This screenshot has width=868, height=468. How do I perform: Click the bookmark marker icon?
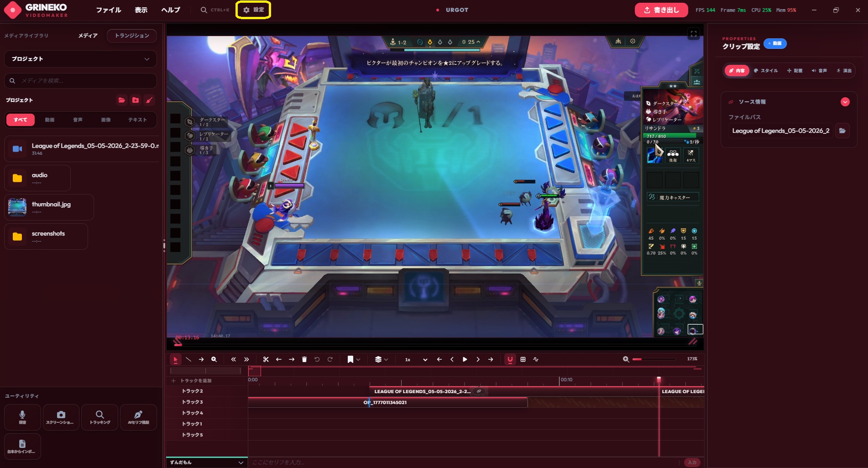pos(350,360)
